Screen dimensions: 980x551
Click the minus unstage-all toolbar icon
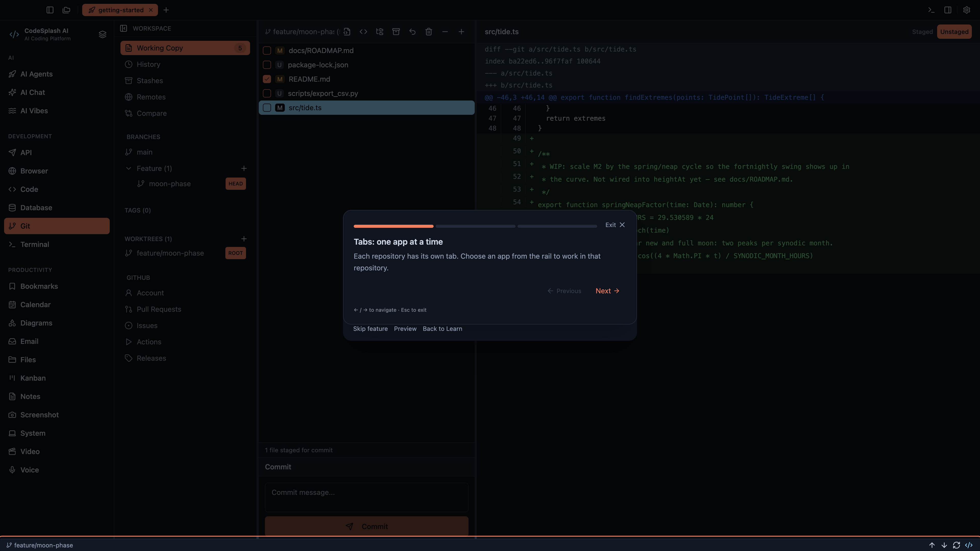pos(445,32)
